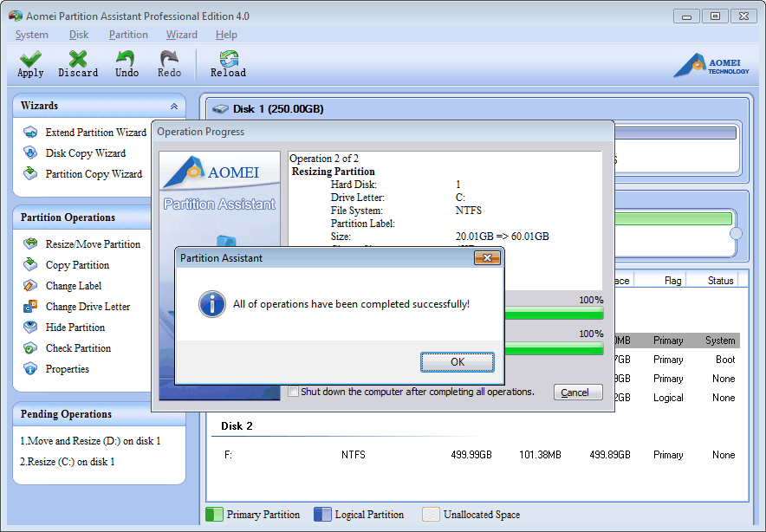Click the Properties link
Viewport: 766px width, 532px height.
(68, 369)
